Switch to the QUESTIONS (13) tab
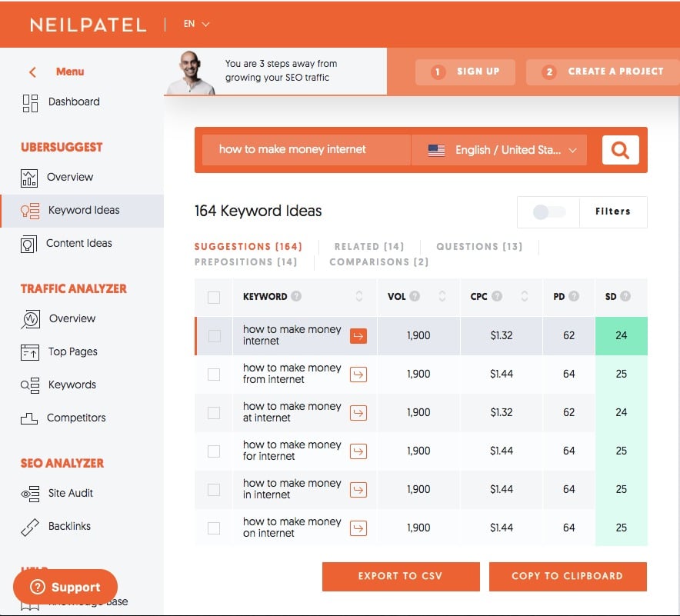Image resolution: width=680 pixels, height=616 pixels. coord(479,247)
